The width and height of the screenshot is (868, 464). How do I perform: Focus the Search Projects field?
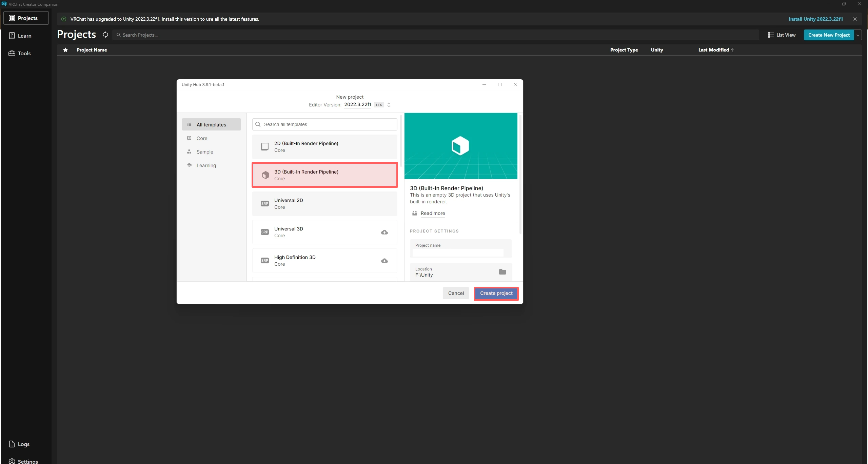pyautogui.click(x=435, y=35)
